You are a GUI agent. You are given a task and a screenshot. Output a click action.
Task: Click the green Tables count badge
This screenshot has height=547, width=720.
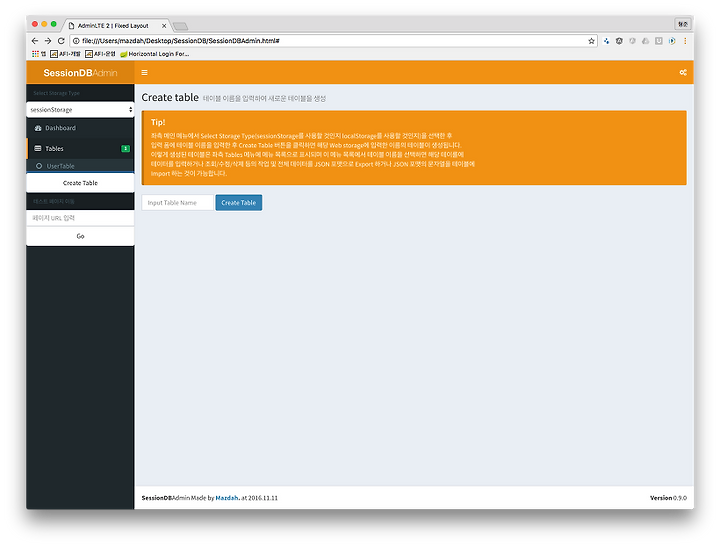pos(125,148)
